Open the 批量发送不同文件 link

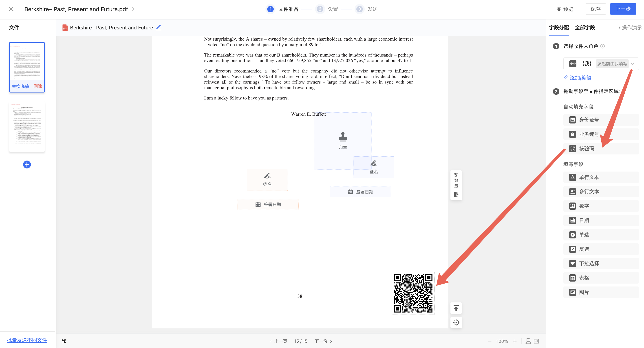[x=27, y=340]
